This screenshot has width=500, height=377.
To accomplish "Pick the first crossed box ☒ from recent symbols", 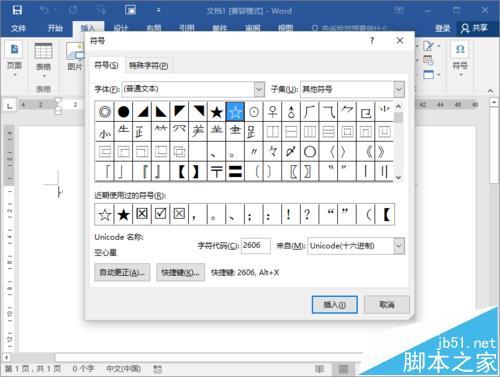I will [x=142, y=214].
